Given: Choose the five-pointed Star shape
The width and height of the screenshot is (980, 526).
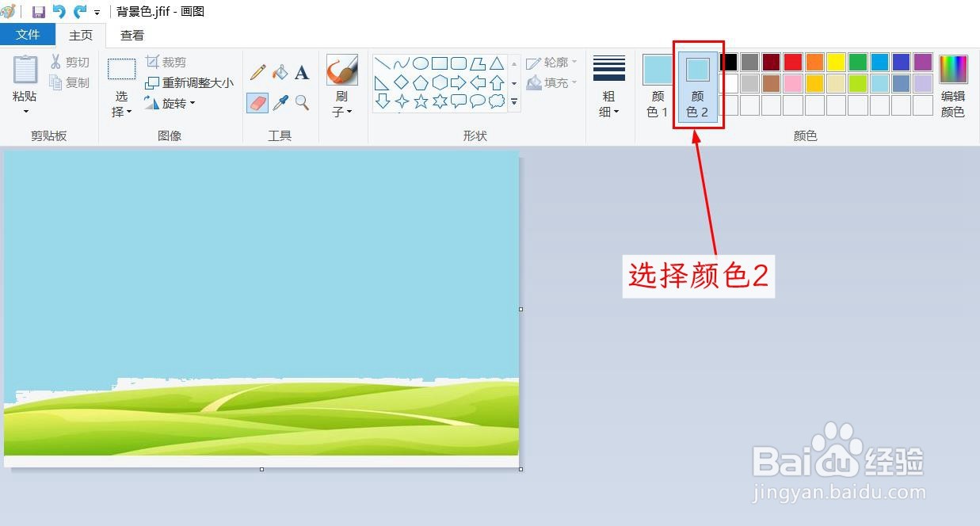Looking at the screenshot, I should pyautogui.click(x=421, y=101).
